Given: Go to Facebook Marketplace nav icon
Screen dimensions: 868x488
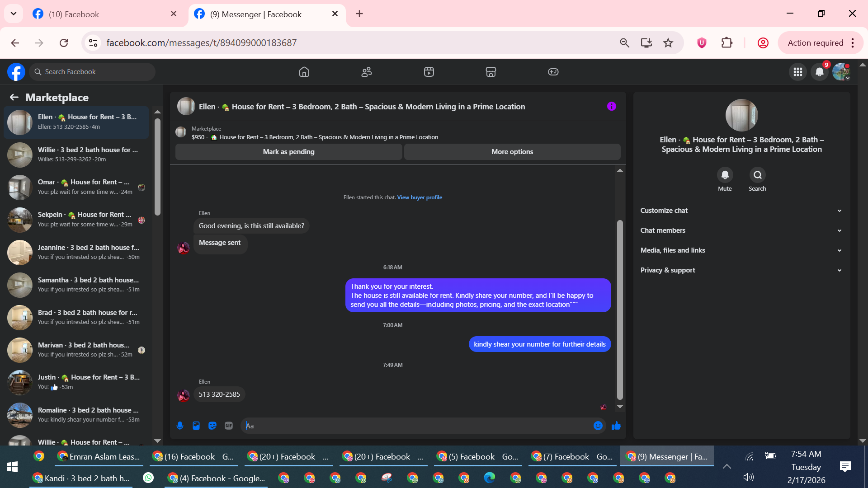Looking at the screenshot, I should click(x=491, y=72).
